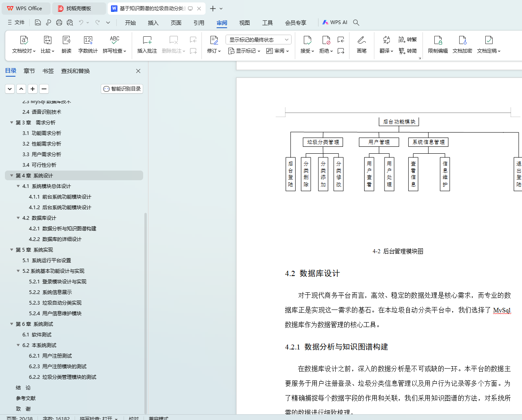
Task: Open the 文件 menu
Action: tap(16, 22)
